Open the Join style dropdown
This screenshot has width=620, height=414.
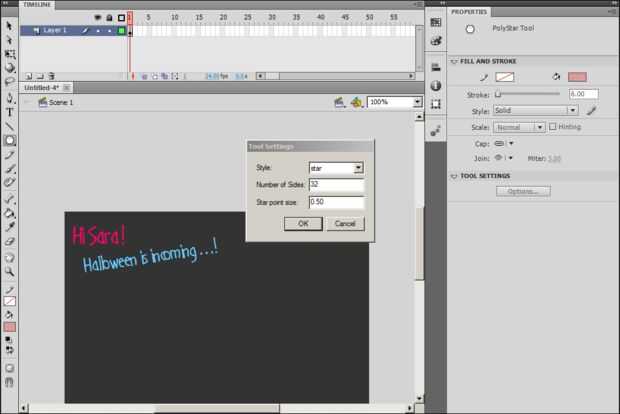click(x=504, y=158)
